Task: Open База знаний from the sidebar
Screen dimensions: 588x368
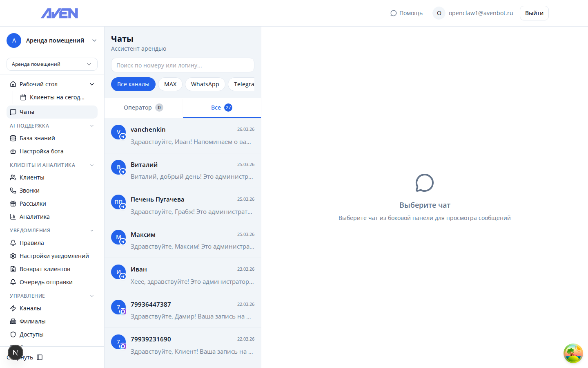Action: pyautogui.click(x=37, y=138)
